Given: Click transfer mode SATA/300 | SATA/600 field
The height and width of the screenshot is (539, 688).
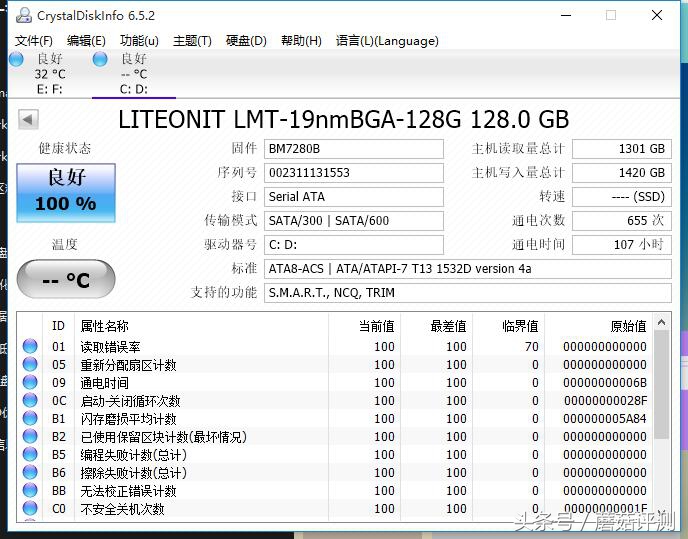Looking at the screenshot, I should (x=354, y=220).
